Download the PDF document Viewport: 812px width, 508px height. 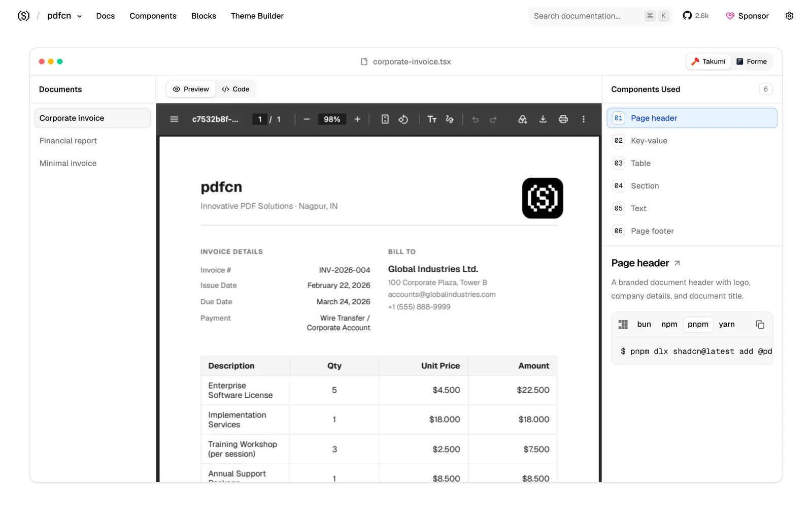pos(543,119)
